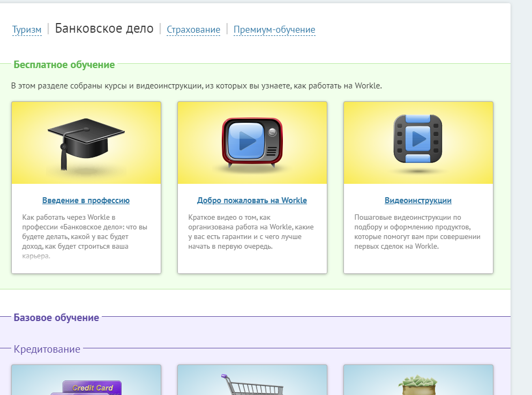532x395 pixels.
Task: Switch to the Туризм tab
Action: [x=27, y=30]
